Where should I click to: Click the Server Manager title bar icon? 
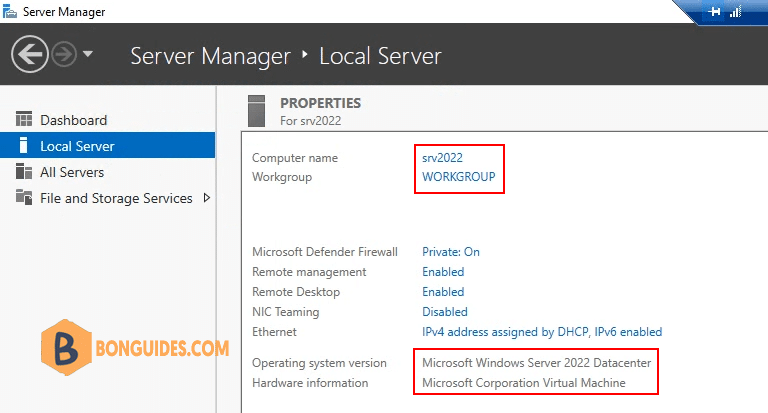(11, 11)
